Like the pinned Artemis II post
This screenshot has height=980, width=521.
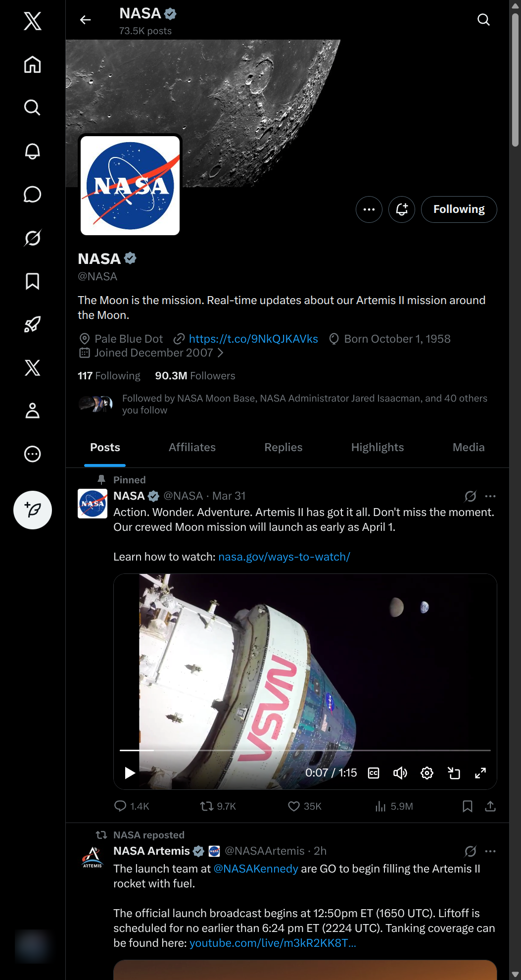coord(294,806)
